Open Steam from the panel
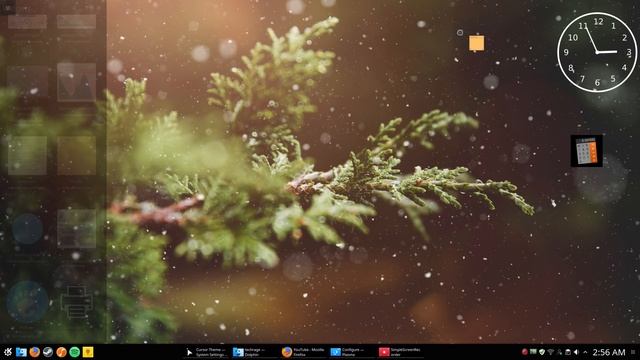 [48, 352]
